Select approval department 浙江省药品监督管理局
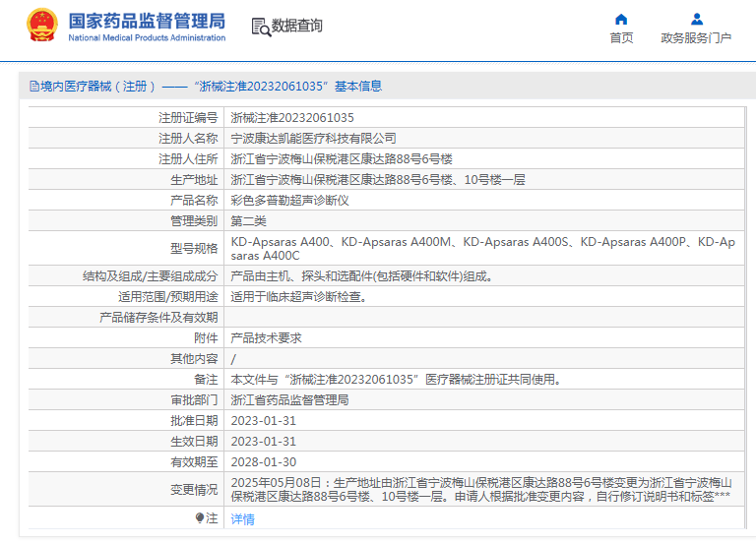Viewport: 756px width, 544px height. pos(289,400)
